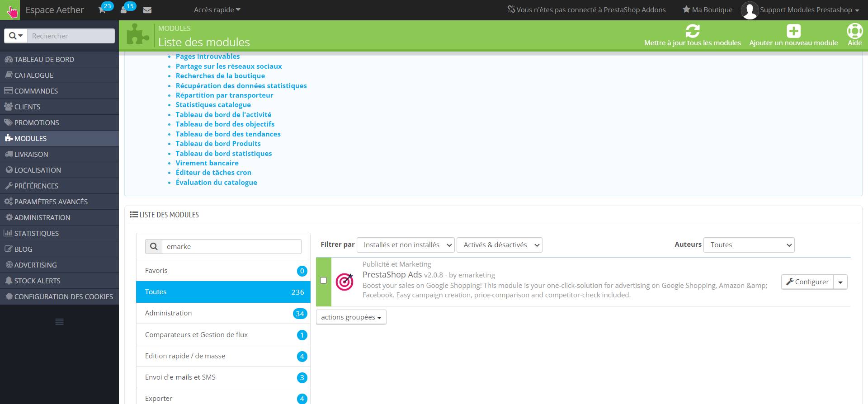This screenshot has width=868, height=404.
Task: Click the PrestaShop Ads target icon
Action: (x=344, y=282)
